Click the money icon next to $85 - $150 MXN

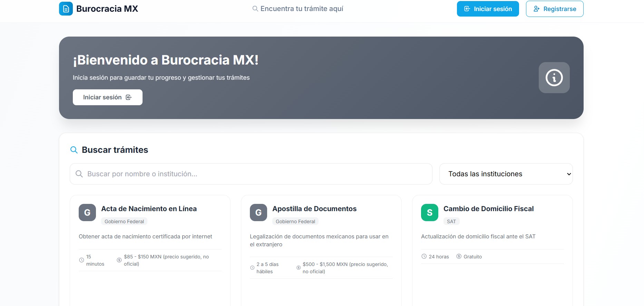(119, 260)
